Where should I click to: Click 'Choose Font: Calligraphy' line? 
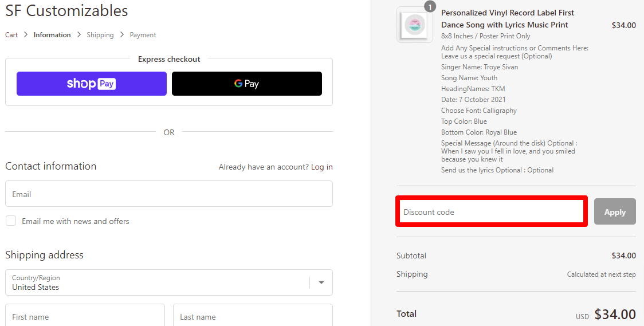click(x=479, y=111)
